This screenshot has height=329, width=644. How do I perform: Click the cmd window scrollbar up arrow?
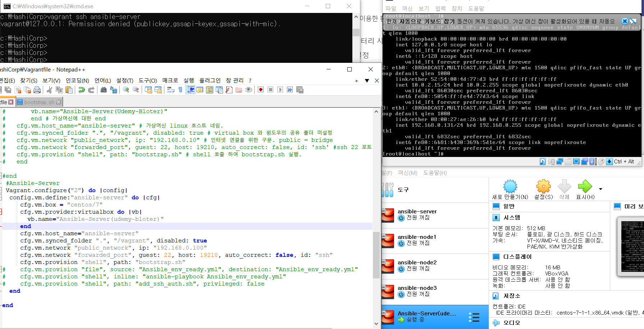[x=356, y=17]
